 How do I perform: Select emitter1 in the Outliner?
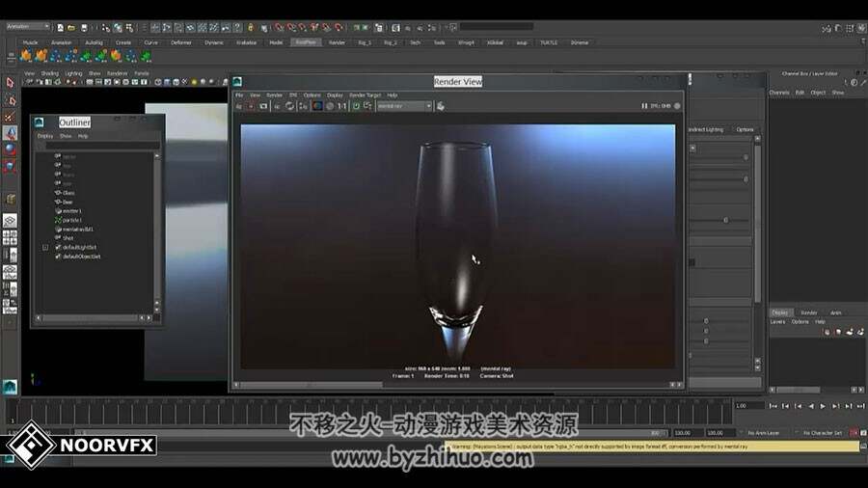click(x=72, y=211)
